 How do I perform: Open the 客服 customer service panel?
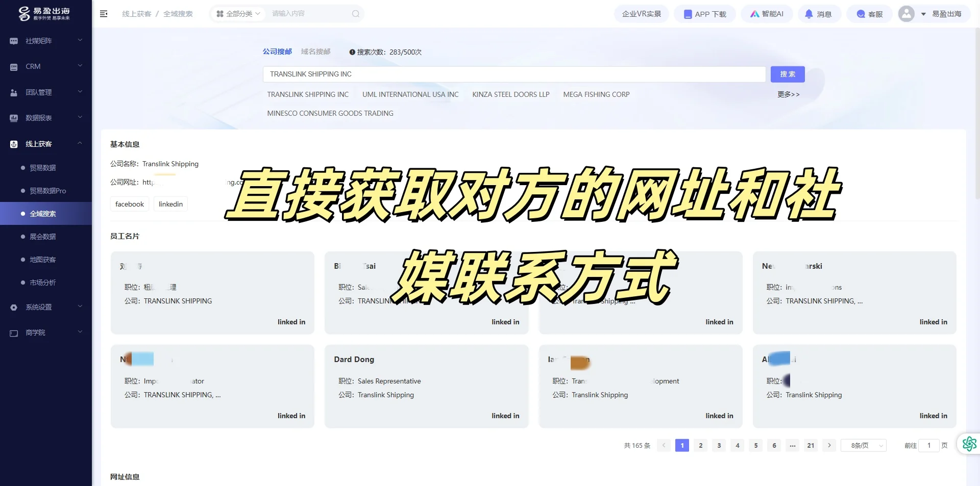(x=869, y=14)
